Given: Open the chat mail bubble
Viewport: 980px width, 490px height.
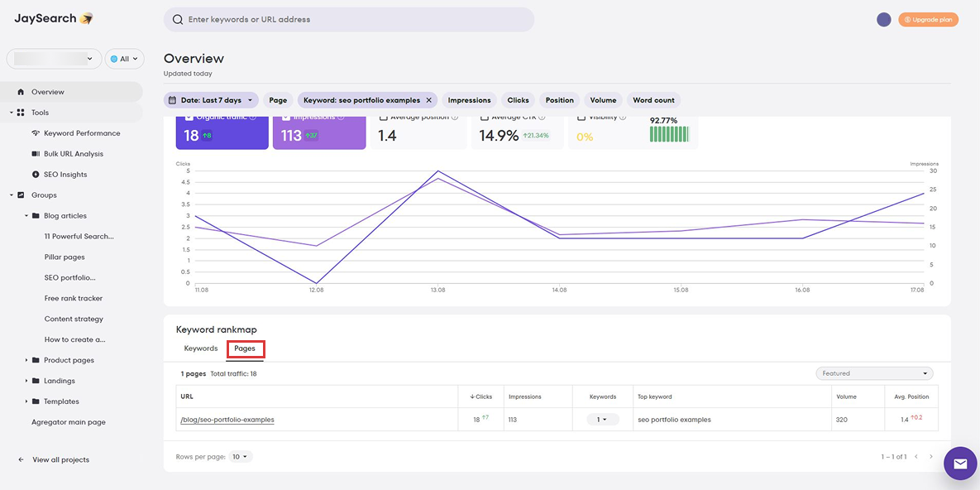Looking at the screenshot, I should click(x=960, y=464).
